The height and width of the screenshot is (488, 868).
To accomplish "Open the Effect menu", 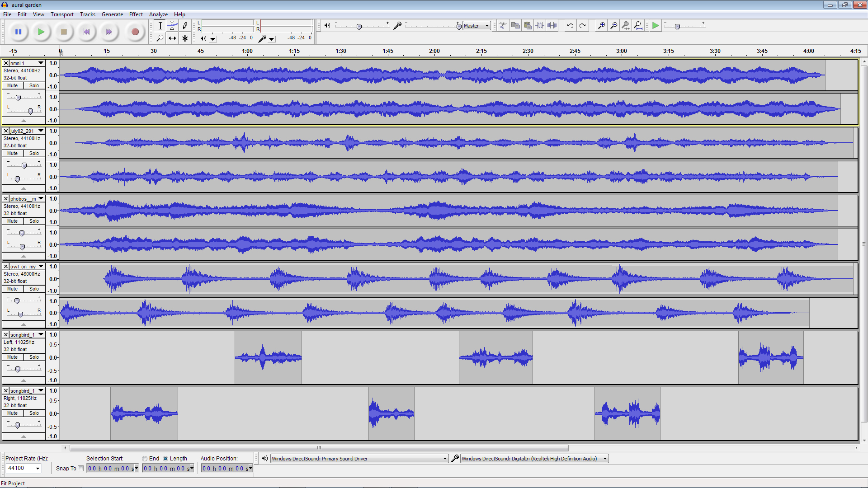I will click(x=136, y=14).
